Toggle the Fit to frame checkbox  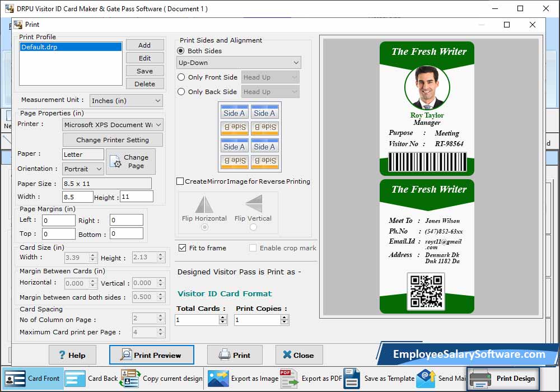point(182,248)
